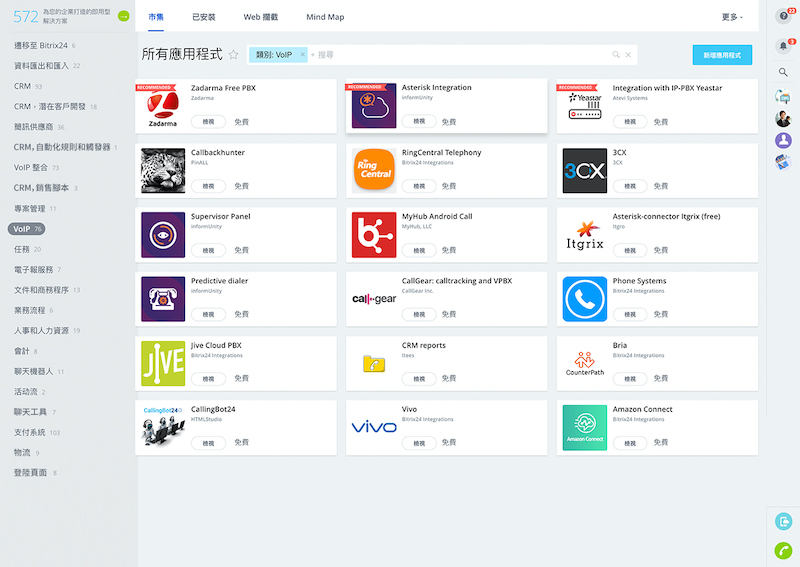Image resolution: width=800 pixels, height=567 pixels.
Task: Open the Bria CounterPath logo
Action: point(585,363)
